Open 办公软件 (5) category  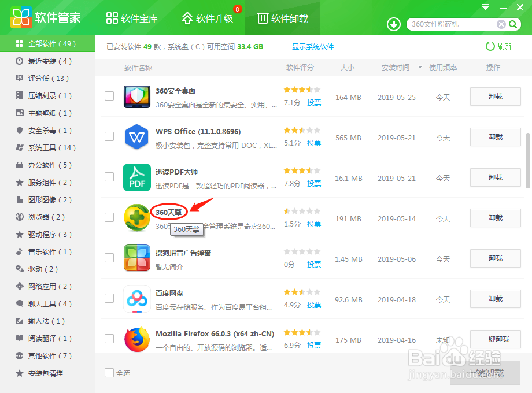[47, 165]
